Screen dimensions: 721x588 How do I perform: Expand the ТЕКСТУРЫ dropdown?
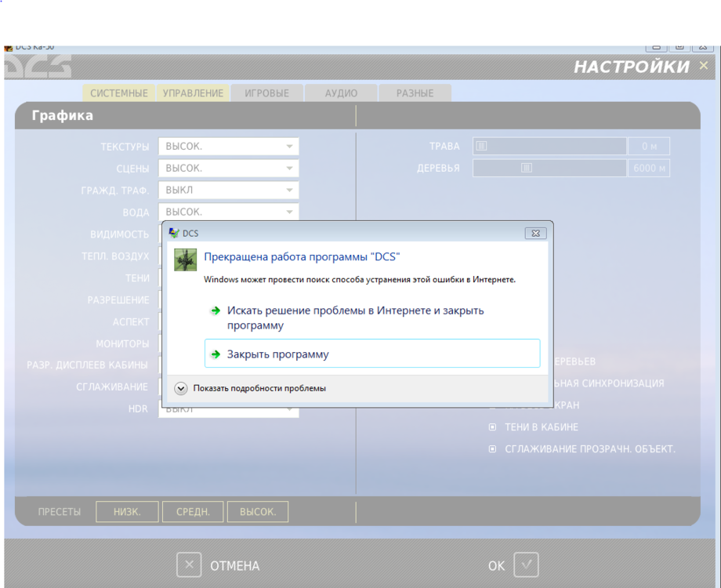click(229, 147)
